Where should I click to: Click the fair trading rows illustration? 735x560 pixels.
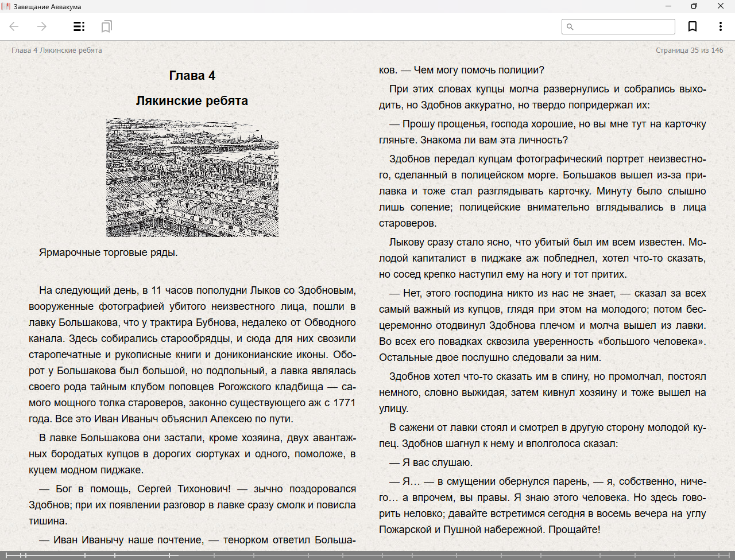coord(192,177)
